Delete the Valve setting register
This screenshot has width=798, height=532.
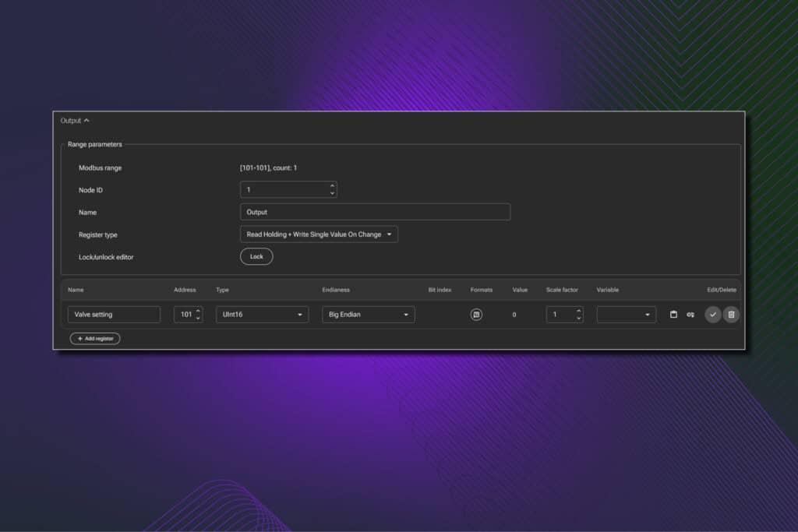coord(731,315)
